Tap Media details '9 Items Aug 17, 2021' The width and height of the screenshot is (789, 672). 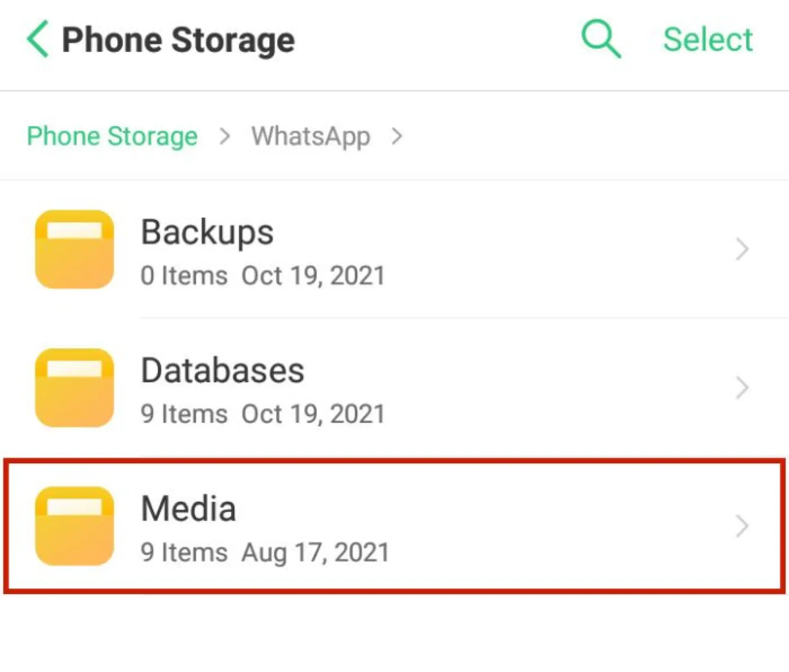point(265,552)
